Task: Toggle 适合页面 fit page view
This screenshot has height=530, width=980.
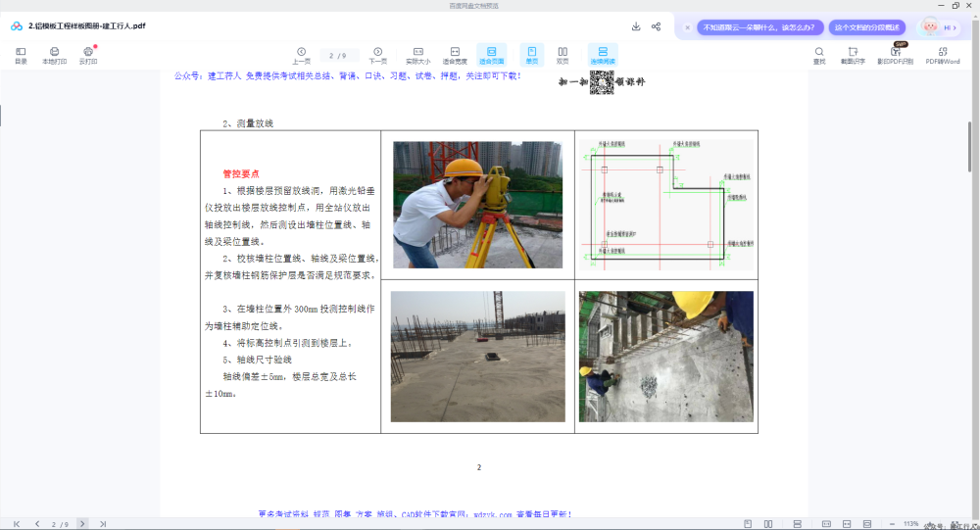Action: (x=491, y=55)
